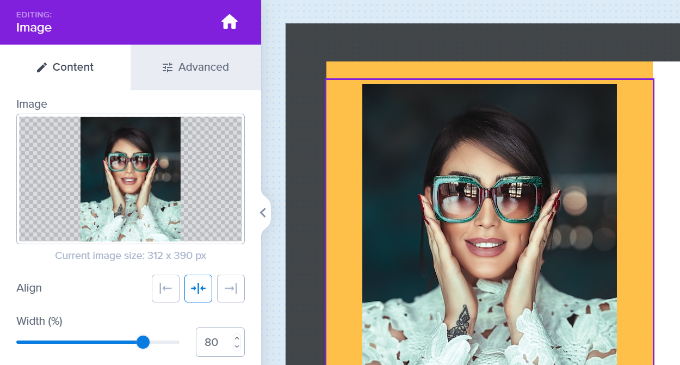Click the pencil icon beside Content
Viewport: 680px width, 365px height.
pos(42,67)
